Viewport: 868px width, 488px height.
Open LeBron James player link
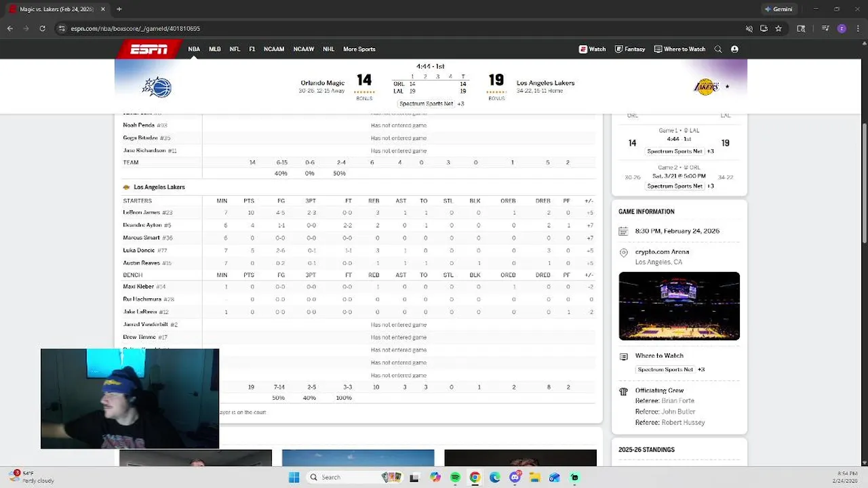[142, 212]
